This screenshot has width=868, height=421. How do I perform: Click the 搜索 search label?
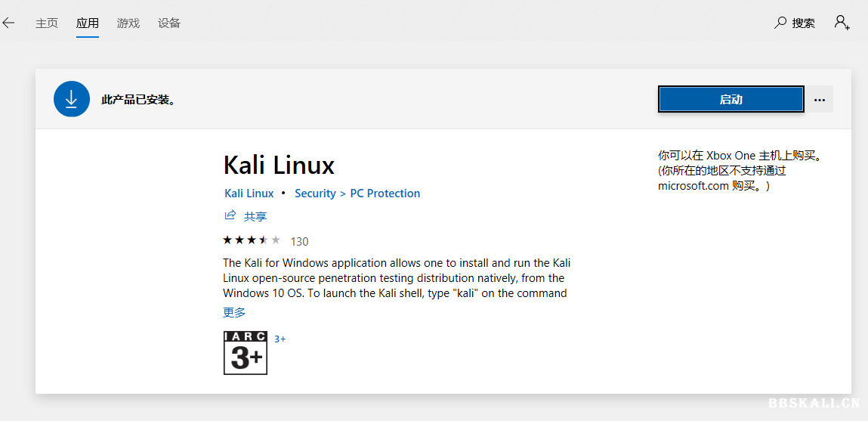tap(803, 23)
